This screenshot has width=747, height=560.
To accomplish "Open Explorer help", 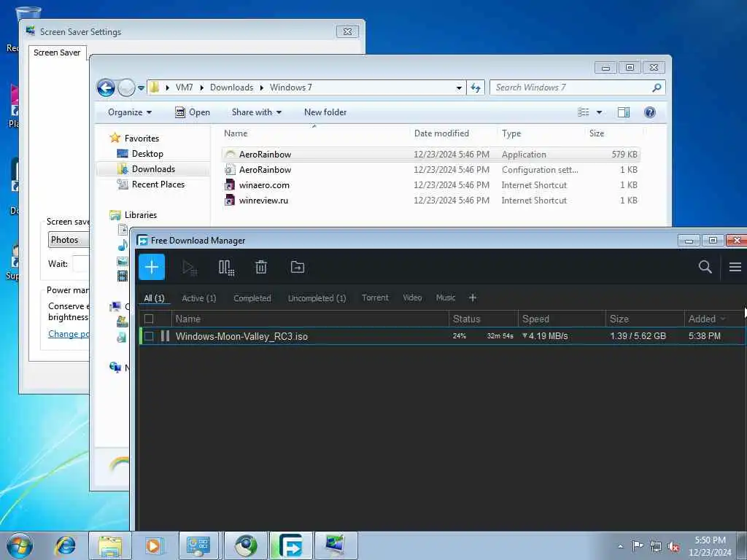I will pyautogui.click(x=649, y=112).
